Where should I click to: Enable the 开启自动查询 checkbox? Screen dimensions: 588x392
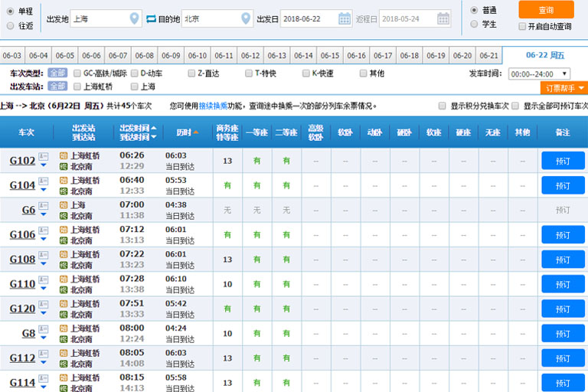(522, 26)
